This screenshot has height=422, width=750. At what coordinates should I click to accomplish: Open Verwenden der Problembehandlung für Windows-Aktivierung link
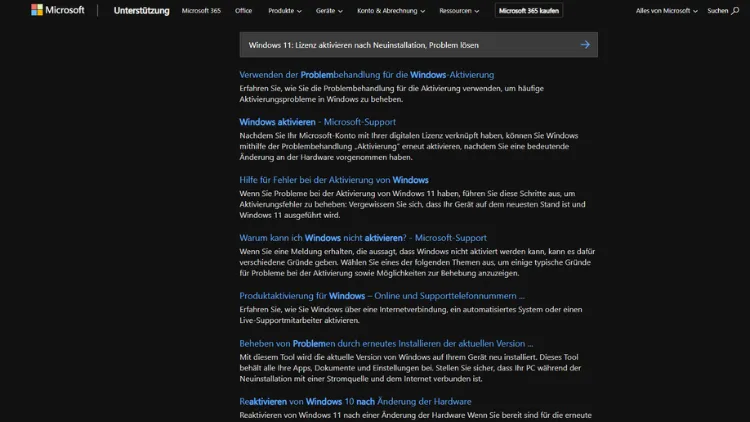click(x=366, y=75)
